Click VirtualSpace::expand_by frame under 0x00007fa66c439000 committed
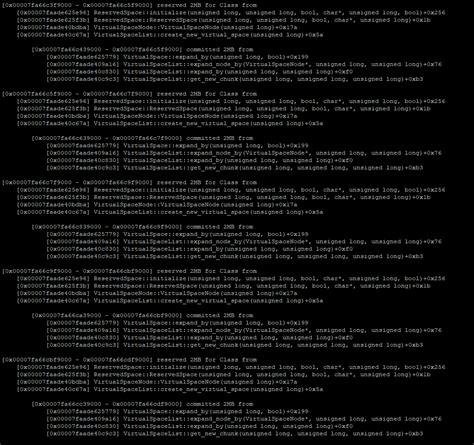This screenshot has height=445, width=474. pos(177,57)
